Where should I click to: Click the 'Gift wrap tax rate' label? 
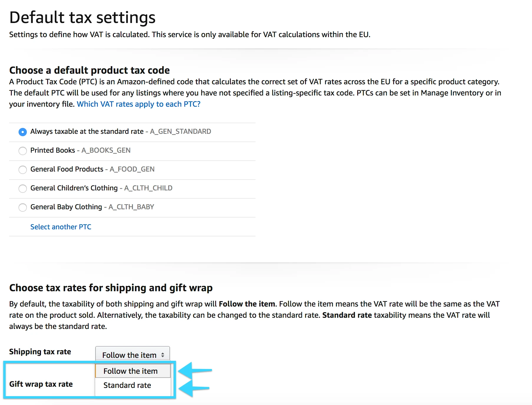click(41, 384)
